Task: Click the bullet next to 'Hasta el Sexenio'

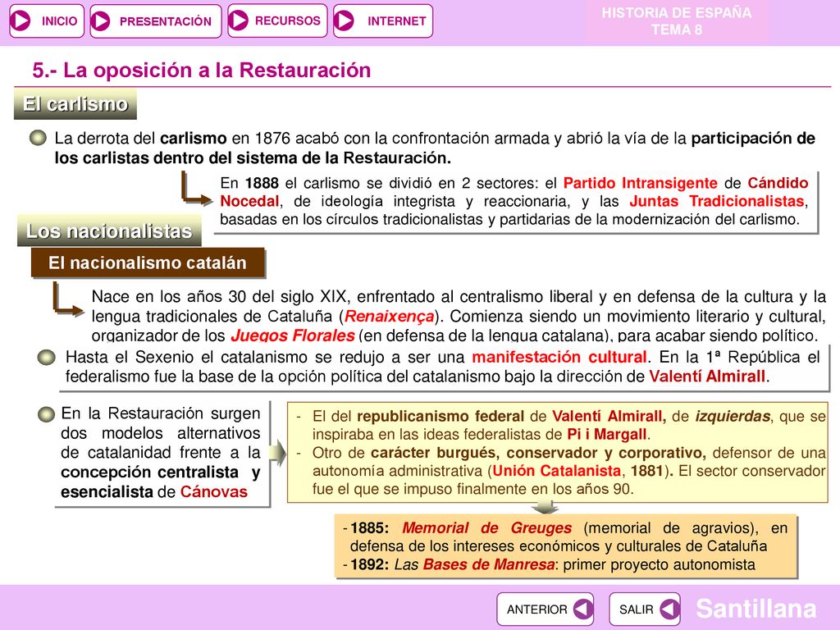Action: click(x=47, y=358)
